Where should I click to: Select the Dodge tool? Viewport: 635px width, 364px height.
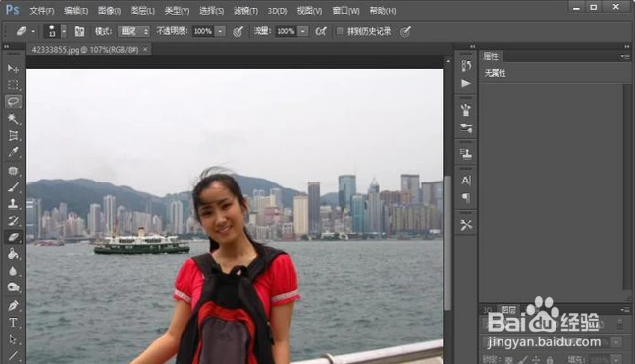[x=13, y=287]
